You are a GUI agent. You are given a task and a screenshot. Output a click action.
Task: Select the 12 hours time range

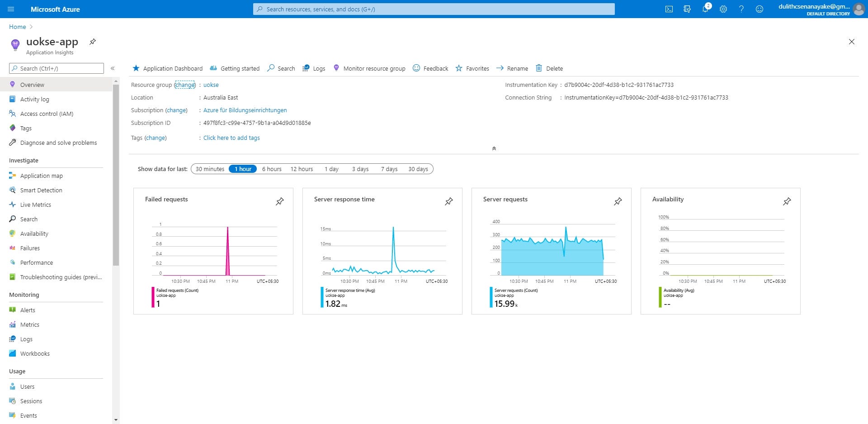(x=302, y=169)
